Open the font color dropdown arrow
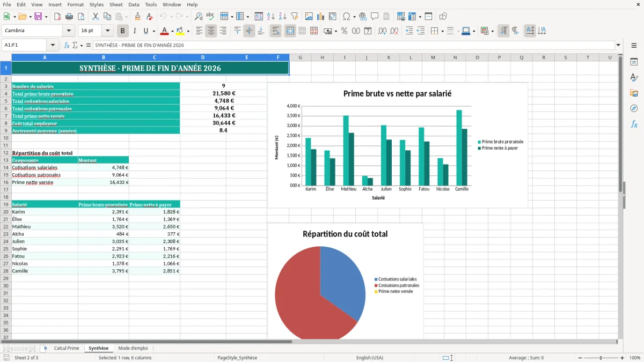 pos(172,31)
